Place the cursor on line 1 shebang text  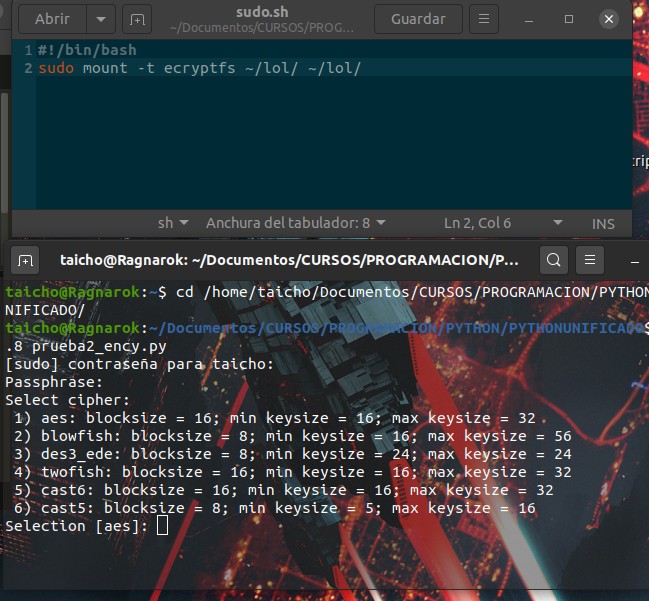click(x=87, y=50)
